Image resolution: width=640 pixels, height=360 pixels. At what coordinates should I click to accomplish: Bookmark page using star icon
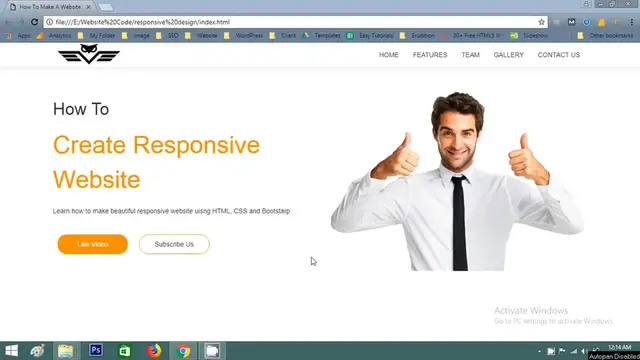pyautogui.click(x=541, y=22)
